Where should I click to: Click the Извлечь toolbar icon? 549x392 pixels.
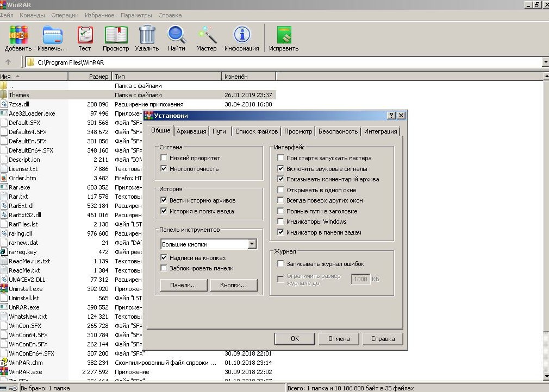tap(53, 35)
